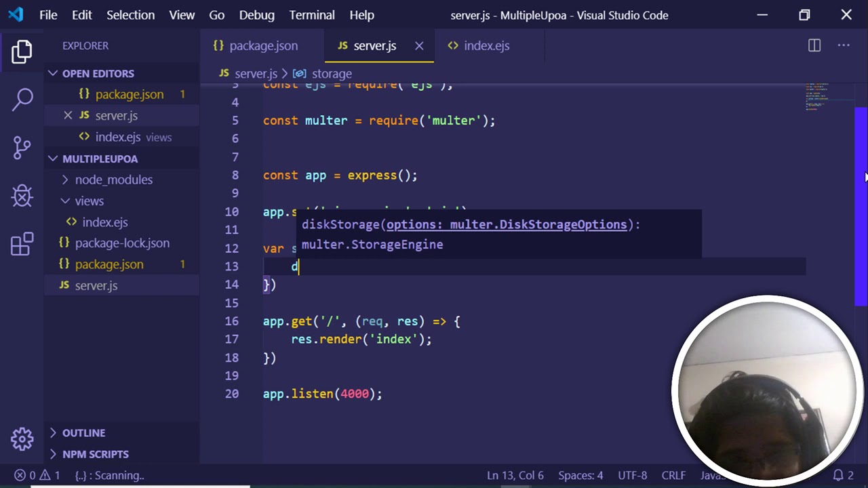Viewport: 868px width, 488px height.
Task: Expand the OUTLINE section
Action: 83,432
